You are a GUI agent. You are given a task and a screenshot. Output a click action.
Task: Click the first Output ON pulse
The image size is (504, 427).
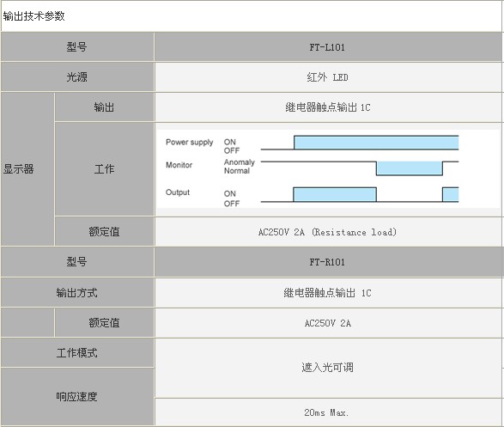pyautogui.click(x=335, y=194)
